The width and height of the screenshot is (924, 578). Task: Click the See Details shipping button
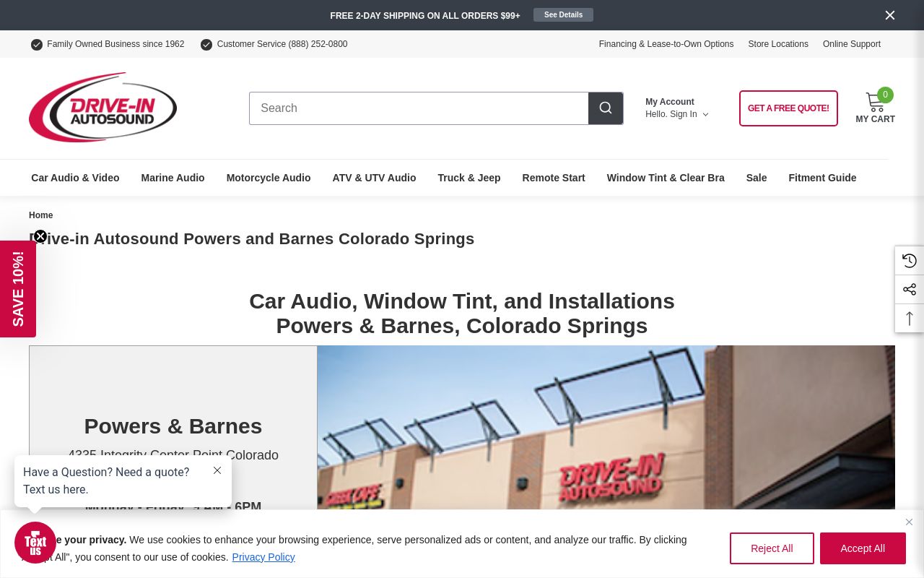[563, 15]
